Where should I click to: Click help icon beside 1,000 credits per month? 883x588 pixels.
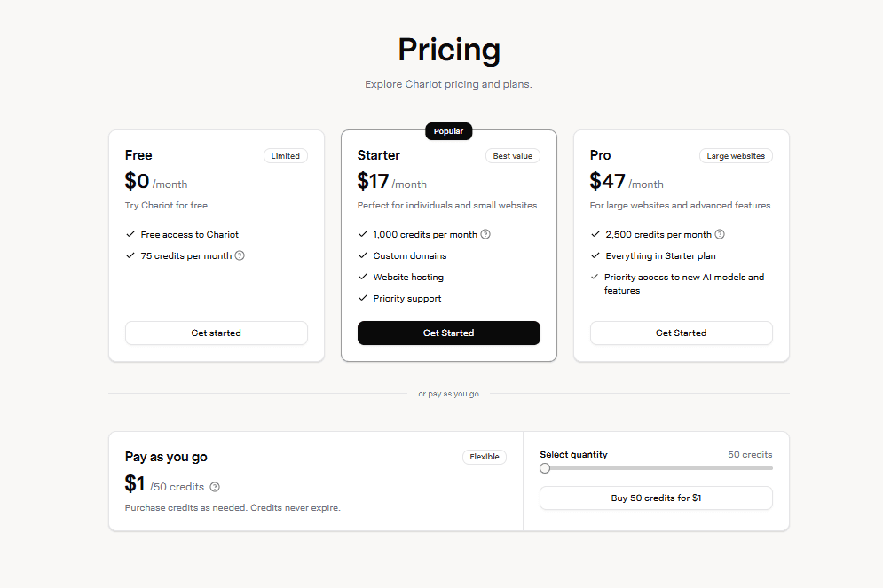click(x=485, y=235)
